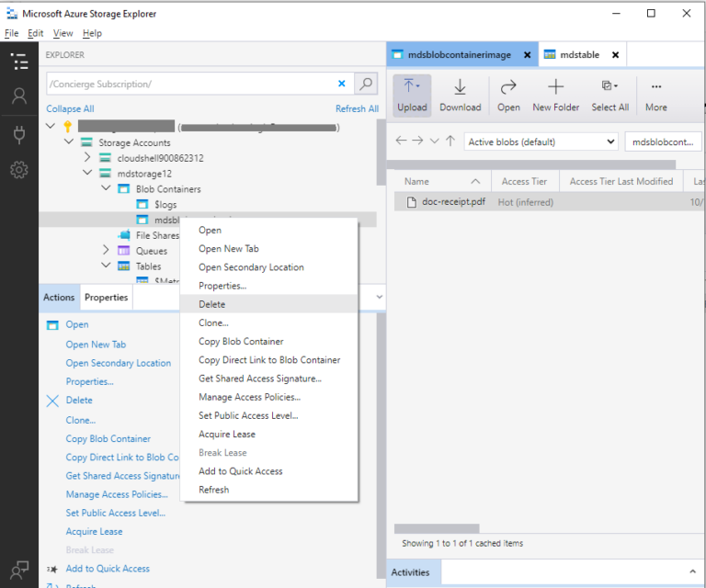Click the search magnifier button
706x588 pixels.
click(x=366, y=84)
